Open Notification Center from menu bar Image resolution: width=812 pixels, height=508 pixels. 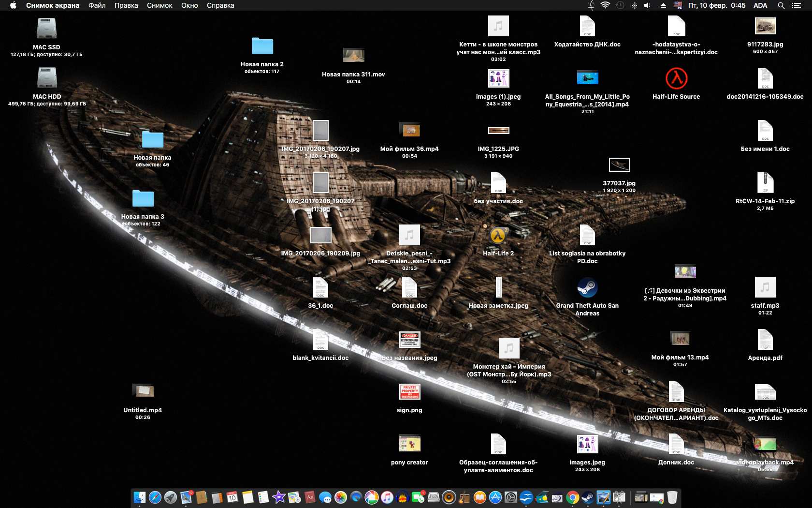coord(797,5)
